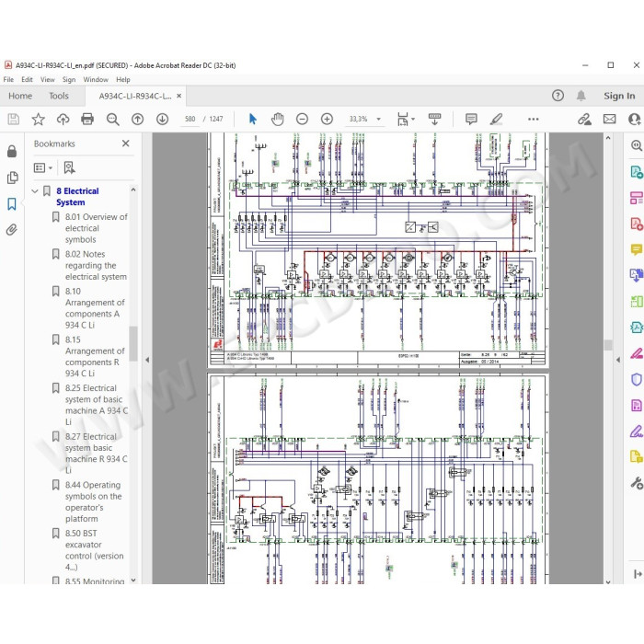Open the account profile icon
Image resolution: width=644 pixels, height=644 pixels.
click(635, 119)
